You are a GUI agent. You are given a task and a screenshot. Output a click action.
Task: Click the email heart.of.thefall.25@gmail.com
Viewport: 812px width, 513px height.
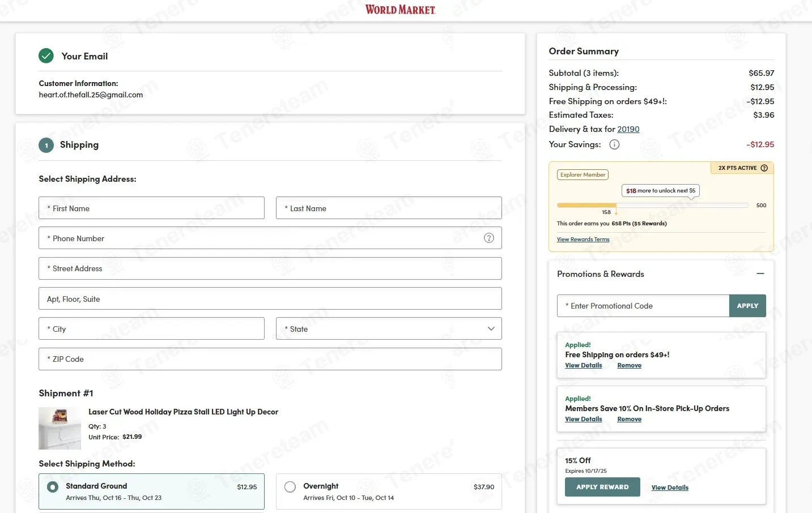pos(91,95)
